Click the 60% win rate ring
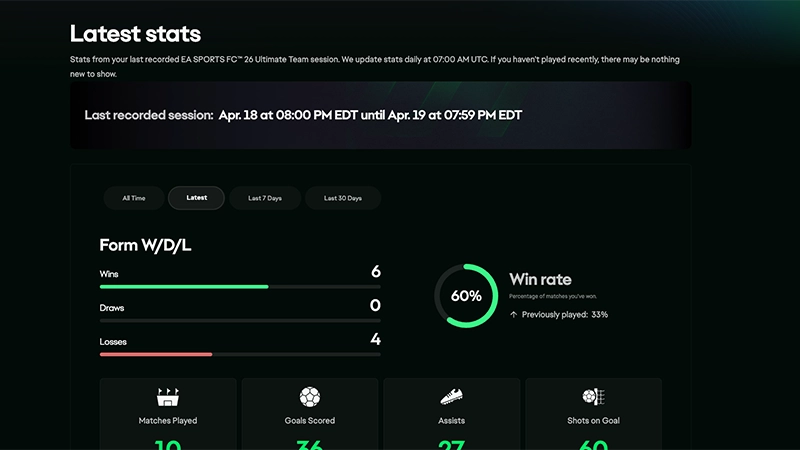The image size is (800, 450). [466, 296]
